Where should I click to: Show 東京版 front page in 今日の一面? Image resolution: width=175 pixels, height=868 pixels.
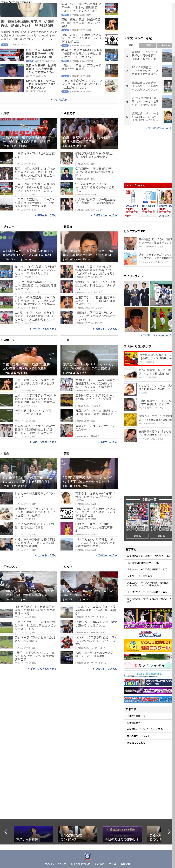[137, 536]
